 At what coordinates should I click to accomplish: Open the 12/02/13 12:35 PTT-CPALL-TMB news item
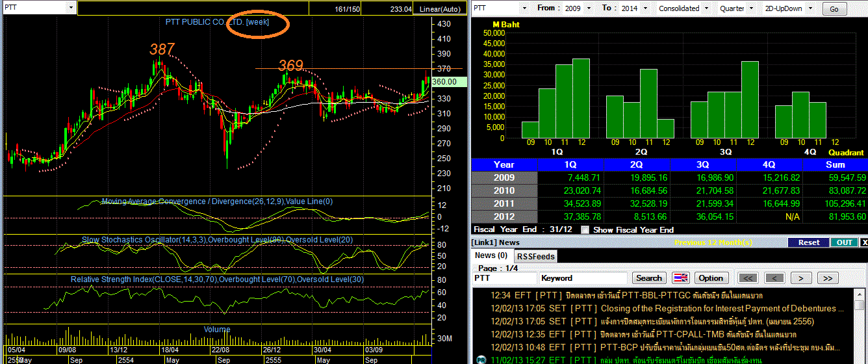[x=664, y=334]
